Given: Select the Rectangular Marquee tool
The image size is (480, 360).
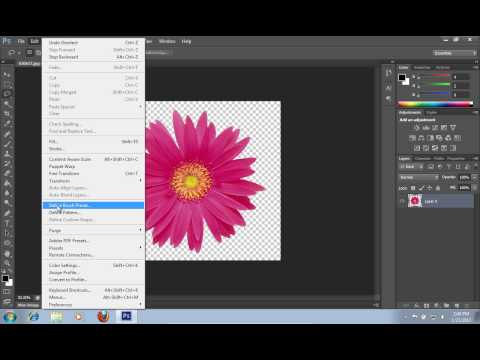Looking at the screenshot, I should [7, 84].
